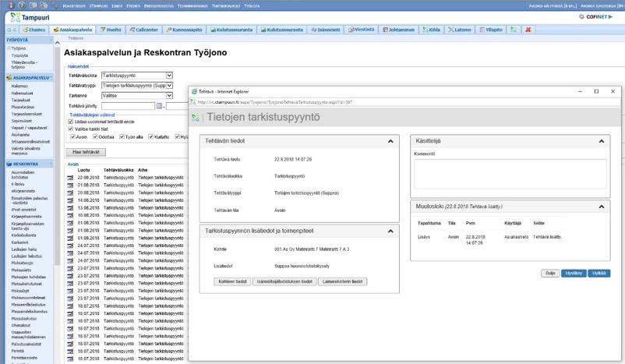625x364 pixels.
Task: Open task row dated 13.08.2018 icon
Action: (x=70, y=208)
